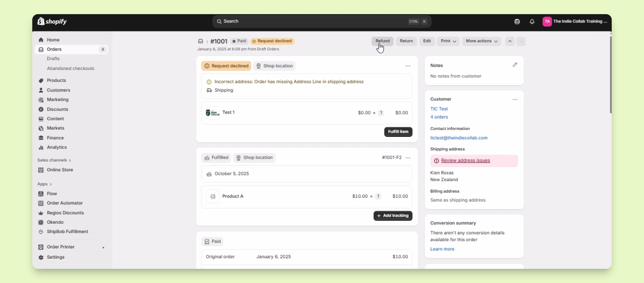Open the Request declined card three-dot menu
The width and height of the screenshot is (644, 283).
tap(408, 66)
